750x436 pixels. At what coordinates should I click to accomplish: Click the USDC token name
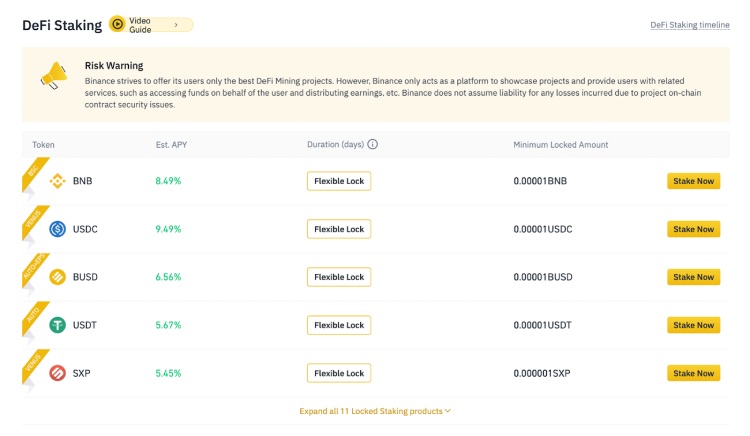coord(85,229)
